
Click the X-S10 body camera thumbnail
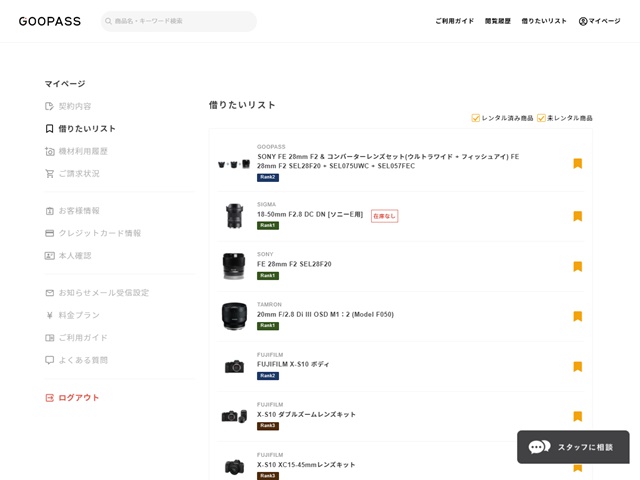[x=234, y=367]
